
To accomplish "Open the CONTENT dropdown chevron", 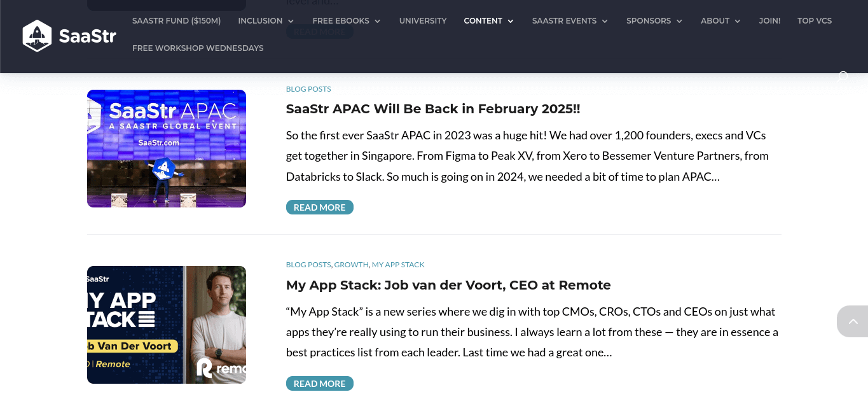I will 511,21.
